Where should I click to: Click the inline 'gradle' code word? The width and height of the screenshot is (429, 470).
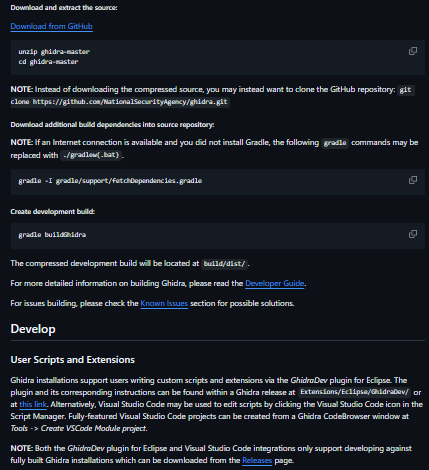(335, 143)
